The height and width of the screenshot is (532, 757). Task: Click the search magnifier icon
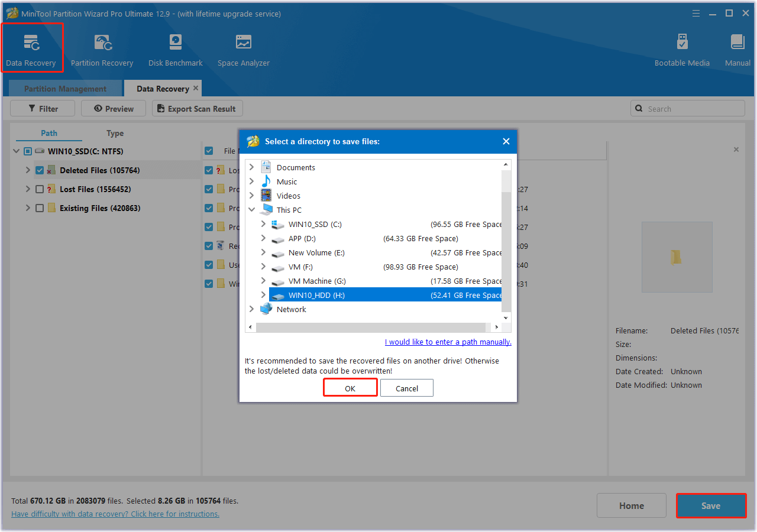coord(639,109)
